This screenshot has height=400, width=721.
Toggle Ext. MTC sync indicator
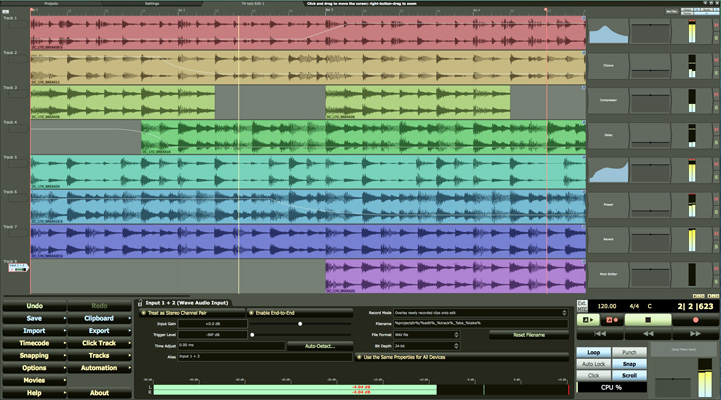tap(582, 306)
